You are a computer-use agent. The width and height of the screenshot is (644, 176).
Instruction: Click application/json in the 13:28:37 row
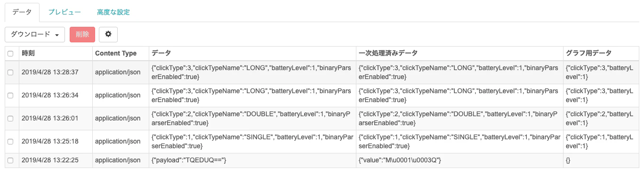118,72
